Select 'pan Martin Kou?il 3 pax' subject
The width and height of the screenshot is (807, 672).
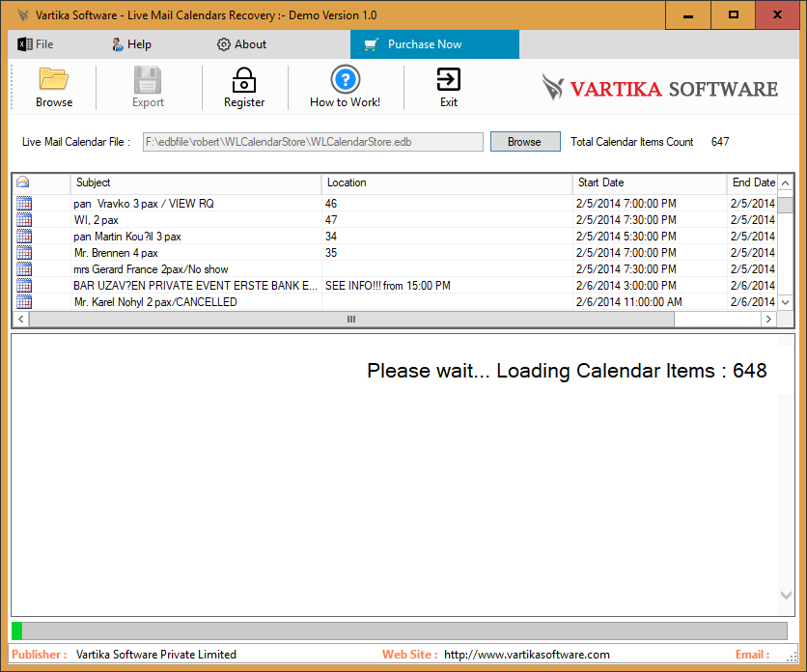click(127, 237)
